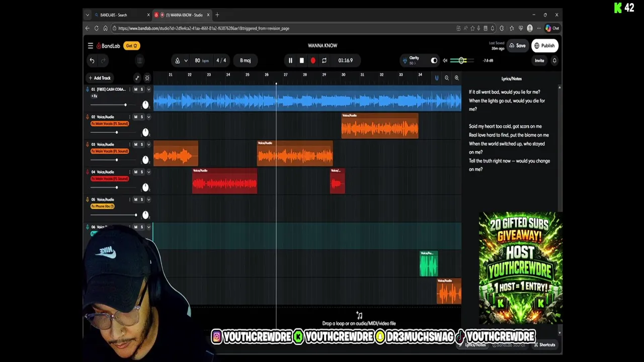Screen dimensions: 644x362
Task: Go back in the browser
Action: pos(88,28)
